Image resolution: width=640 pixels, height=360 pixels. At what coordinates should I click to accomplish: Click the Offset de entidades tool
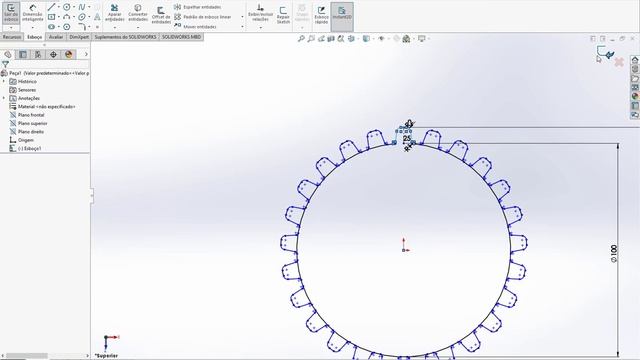[161, 15]
